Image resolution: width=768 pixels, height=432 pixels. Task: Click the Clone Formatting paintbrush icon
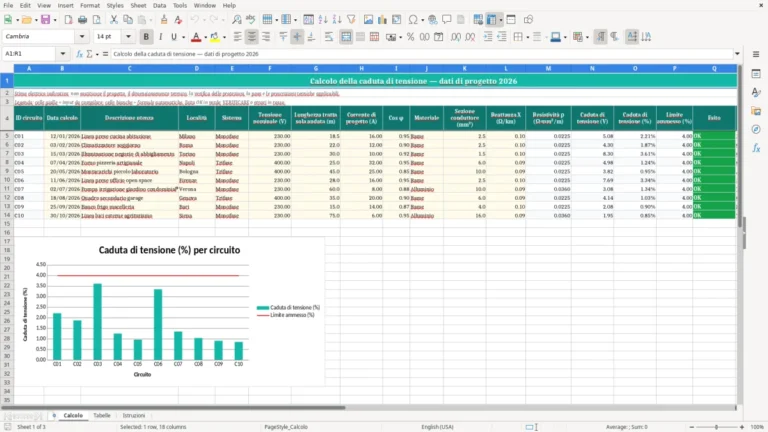(x=164, y=20)
